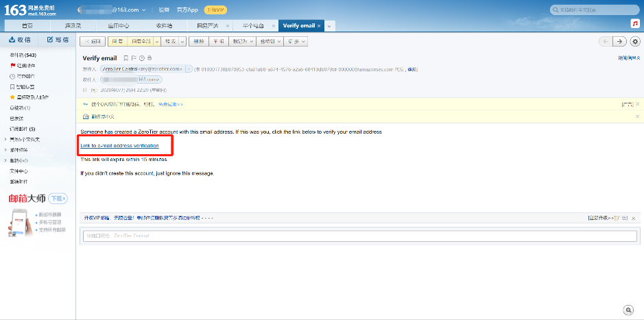Close the Verify email tab
The width and height of the screenshot is (644, 320).
click(x=319, y=26)
